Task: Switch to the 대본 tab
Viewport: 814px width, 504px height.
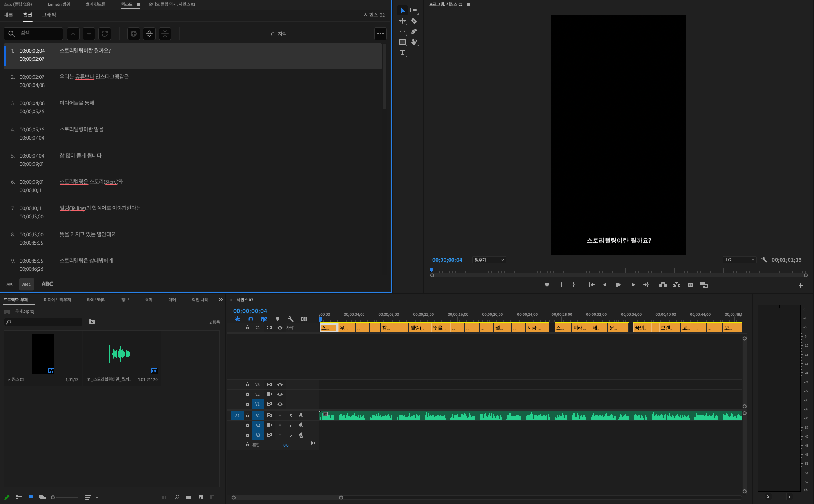Action: 8,15
